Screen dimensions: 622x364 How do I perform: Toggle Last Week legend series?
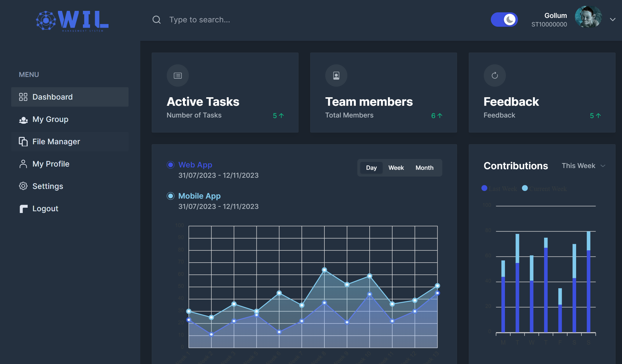pyautogui.click(x=499, y=188)
